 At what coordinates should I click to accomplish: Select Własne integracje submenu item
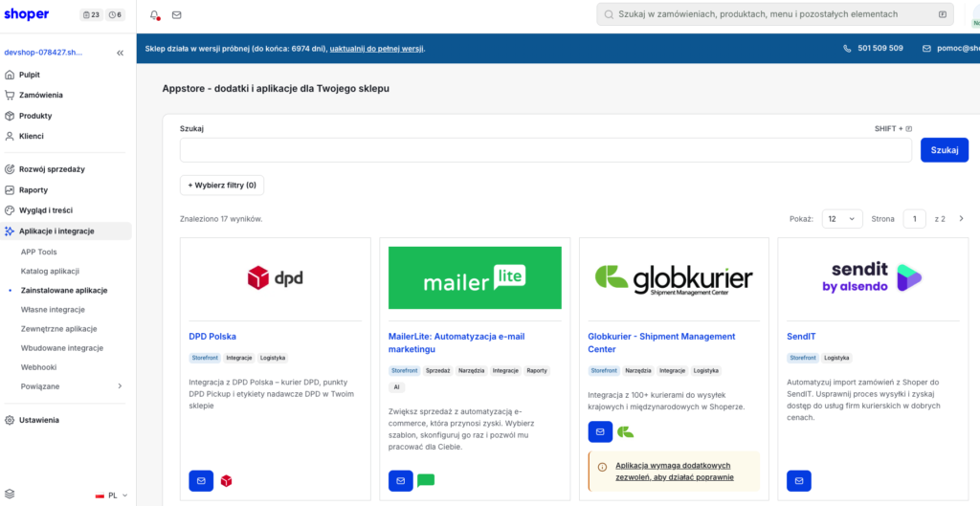53,309
